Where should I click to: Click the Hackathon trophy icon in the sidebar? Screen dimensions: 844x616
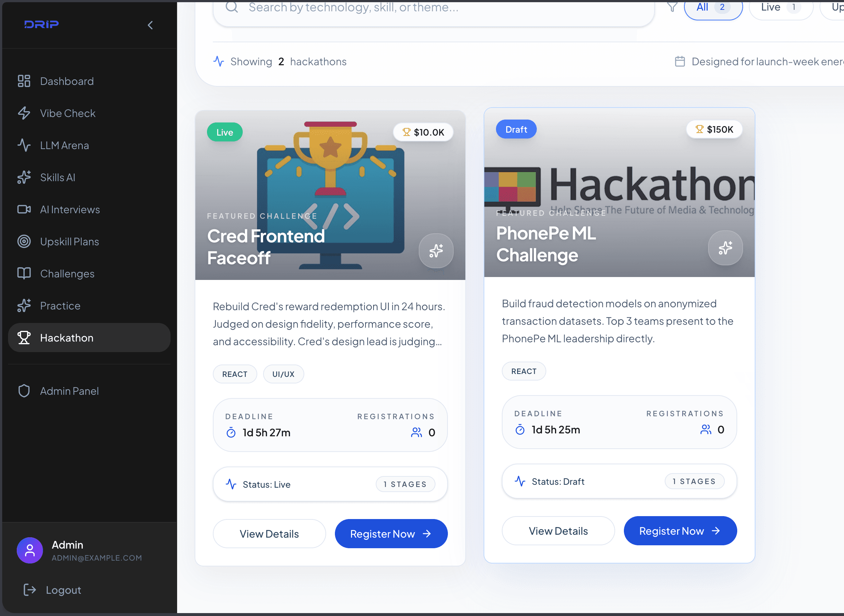pos(24,338)
